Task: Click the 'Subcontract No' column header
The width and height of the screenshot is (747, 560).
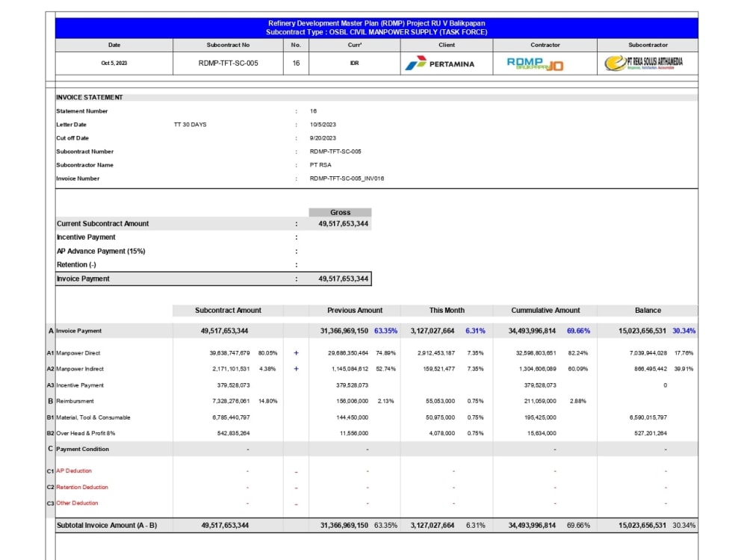Action: click(x=228, y=45)
